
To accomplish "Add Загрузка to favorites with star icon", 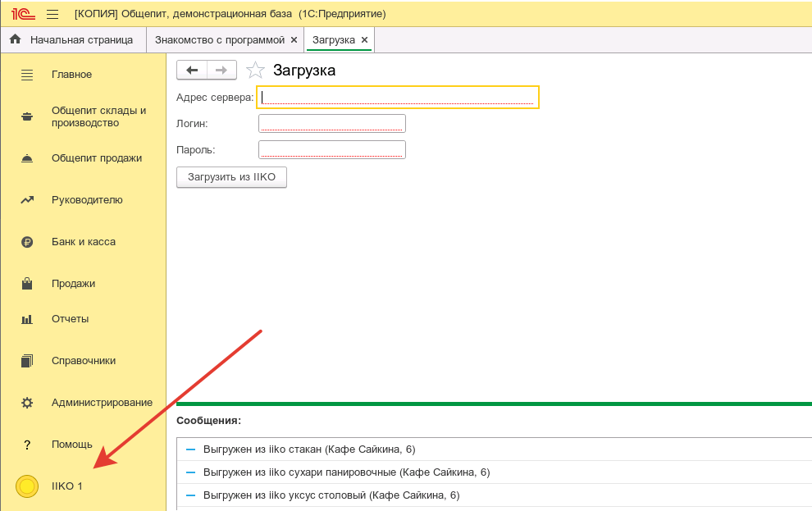I will pos(255,70).
